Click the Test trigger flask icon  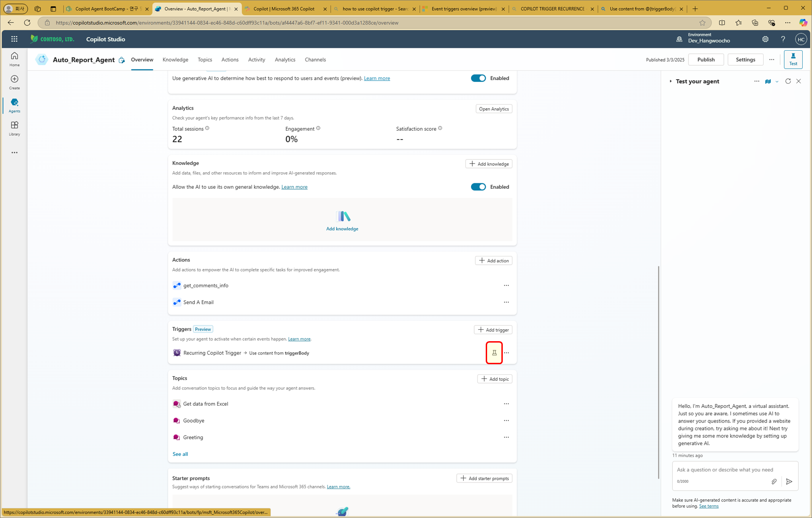tap(494, 353)
